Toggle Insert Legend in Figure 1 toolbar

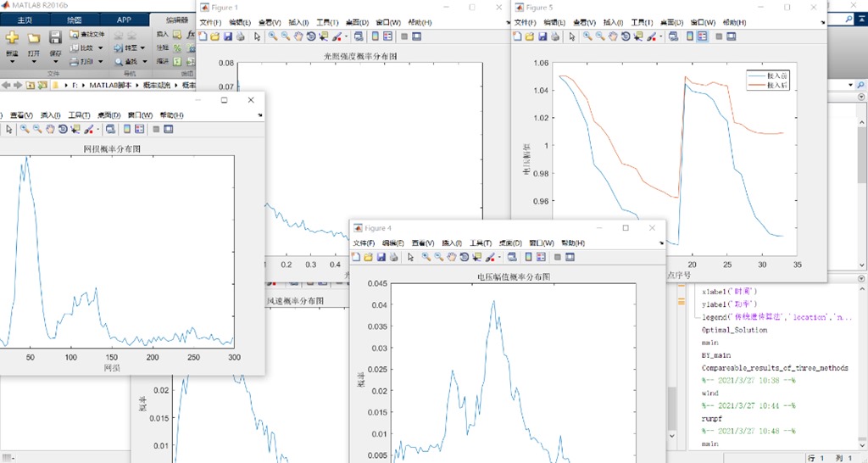387,36
